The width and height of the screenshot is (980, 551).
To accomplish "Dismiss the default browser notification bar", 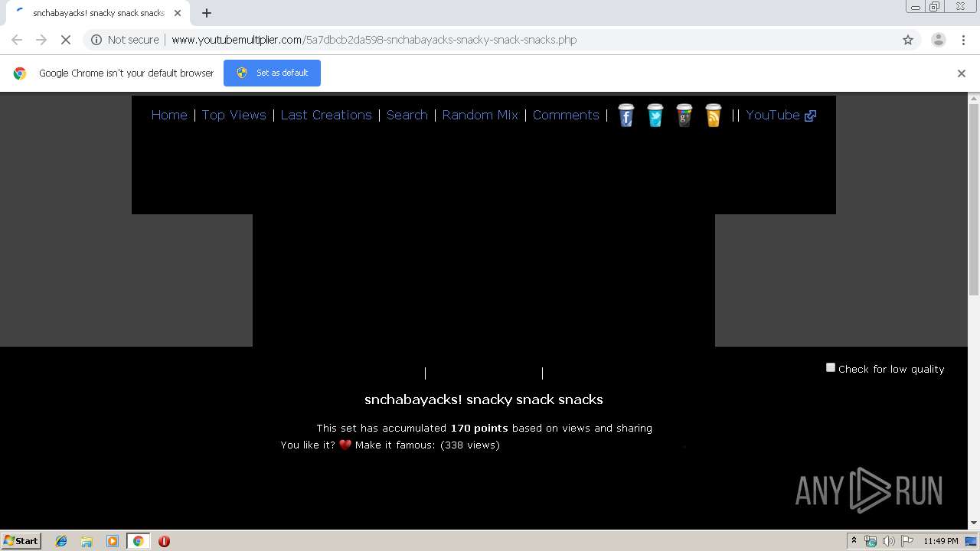I will 962,73.
